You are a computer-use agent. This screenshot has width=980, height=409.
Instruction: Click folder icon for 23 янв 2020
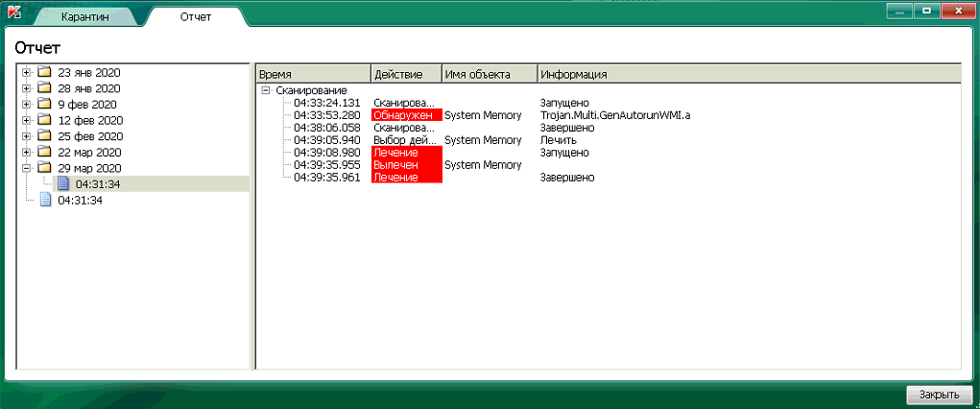(44, 72)
